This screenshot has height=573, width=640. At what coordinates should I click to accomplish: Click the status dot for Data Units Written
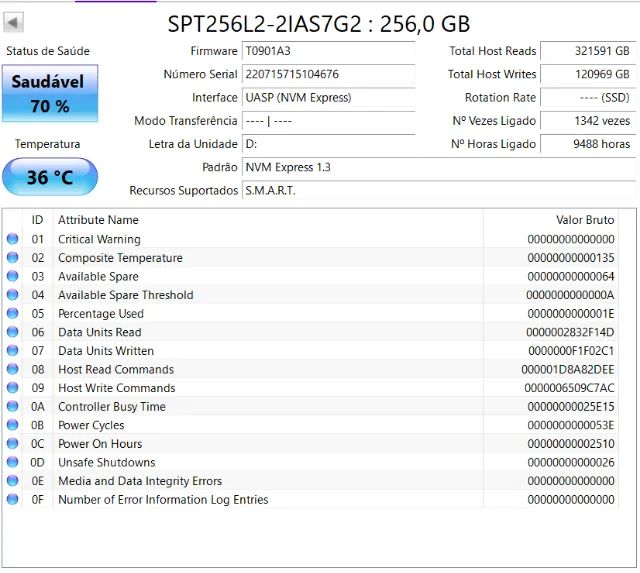point(13,351)
